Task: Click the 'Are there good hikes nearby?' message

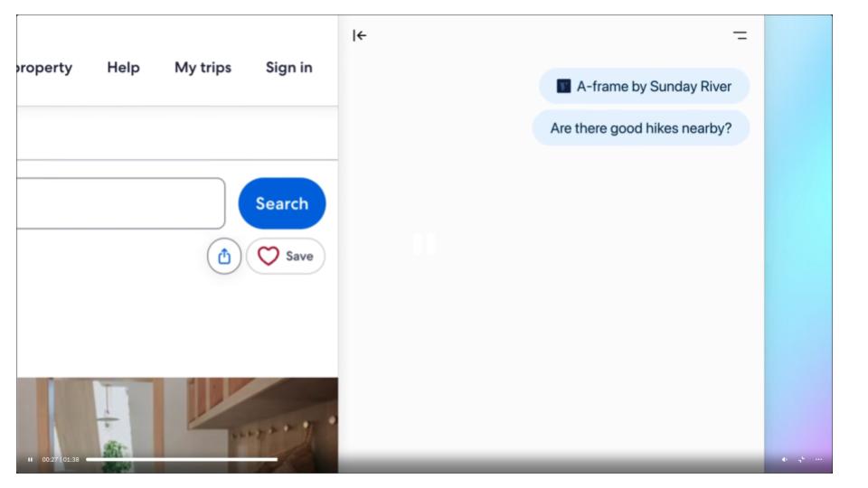Action: (x=640, y=128)
